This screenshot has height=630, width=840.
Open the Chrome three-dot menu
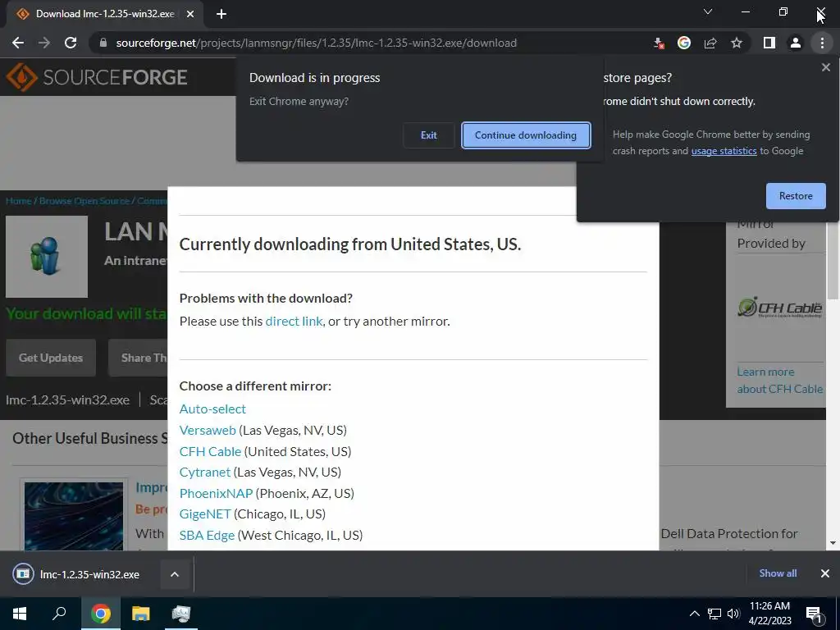pyautogui.click(x=822, y=43)
